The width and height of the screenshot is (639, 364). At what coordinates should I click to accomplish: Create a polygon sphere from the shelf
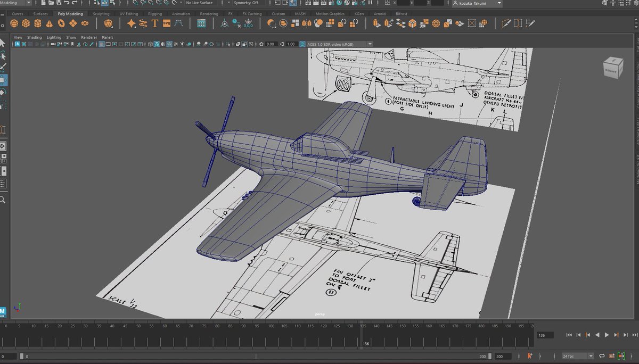coord(14,23)
